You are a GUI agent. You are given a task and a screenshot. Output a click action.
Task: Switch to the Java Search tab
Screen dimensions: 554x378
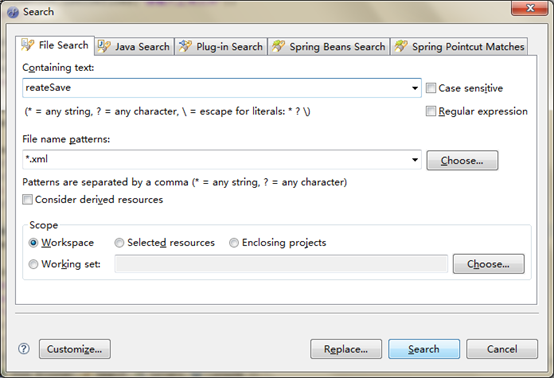pos(135,47)
